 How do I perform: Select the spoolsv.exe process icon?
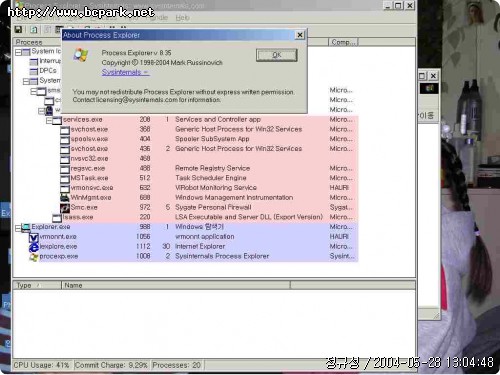point(65,139)
